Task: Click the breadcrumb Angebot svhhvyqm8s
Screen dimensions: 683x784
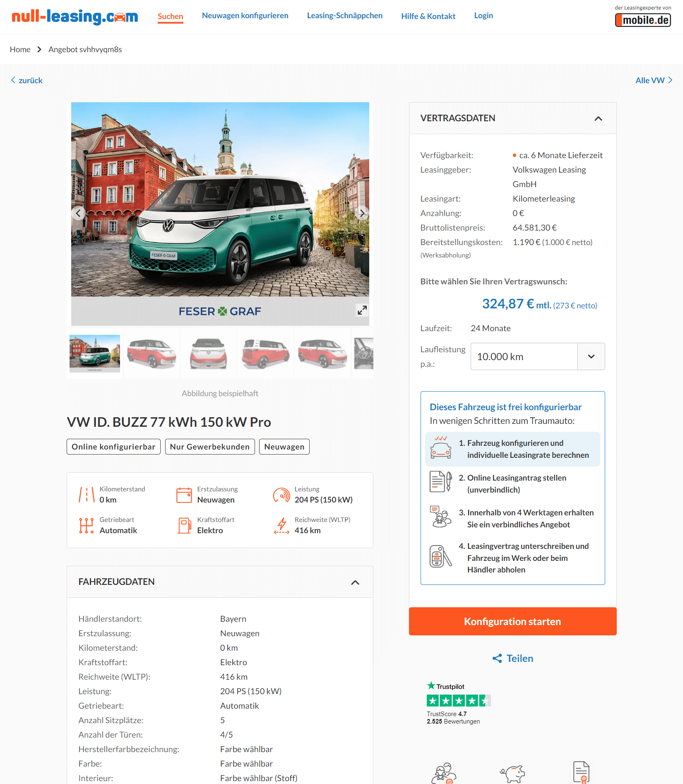Action: pos(85,49)
